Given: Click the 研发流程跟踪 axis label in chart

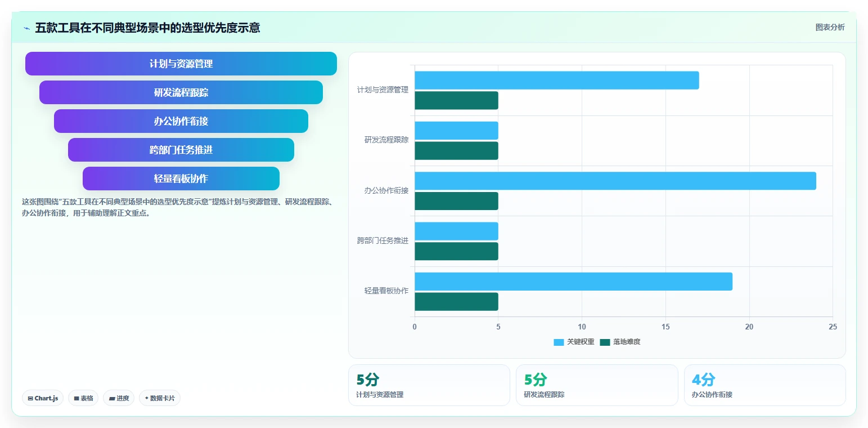Looking at the screenshot, I should pyautogui.click(x=386, y=140).
